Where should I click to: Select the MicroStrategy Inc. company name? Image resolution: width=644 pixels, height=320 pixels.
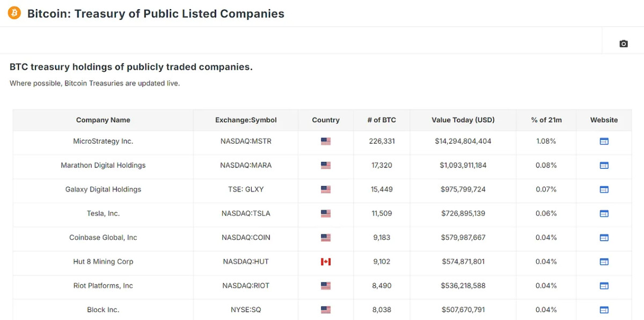(103, 142)
